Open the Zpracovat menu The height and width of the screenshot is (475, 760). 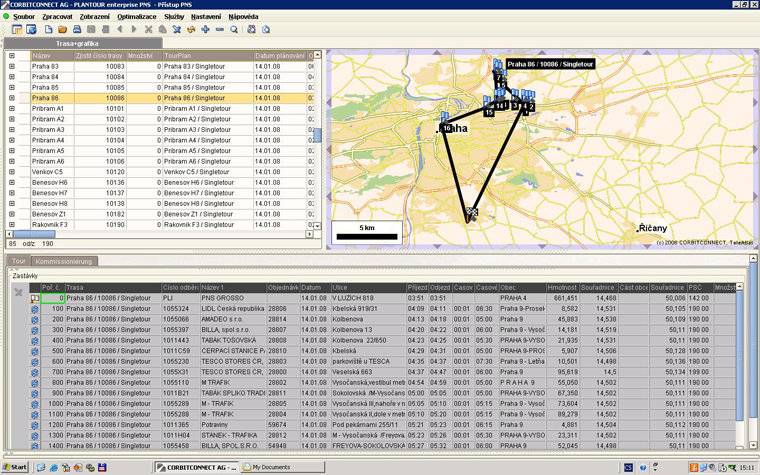(x=57, y=16)
